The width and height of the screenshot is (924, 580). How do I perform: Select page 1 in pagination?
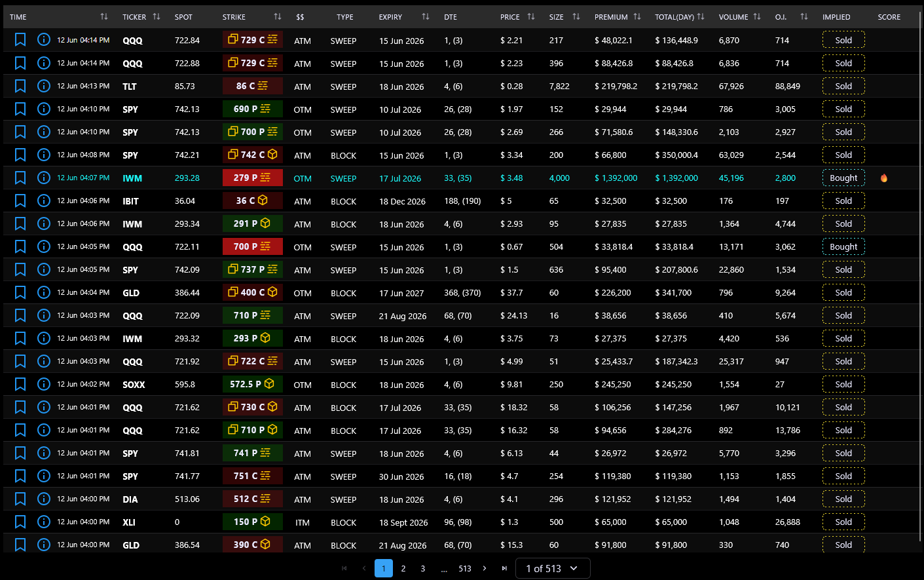384,568
